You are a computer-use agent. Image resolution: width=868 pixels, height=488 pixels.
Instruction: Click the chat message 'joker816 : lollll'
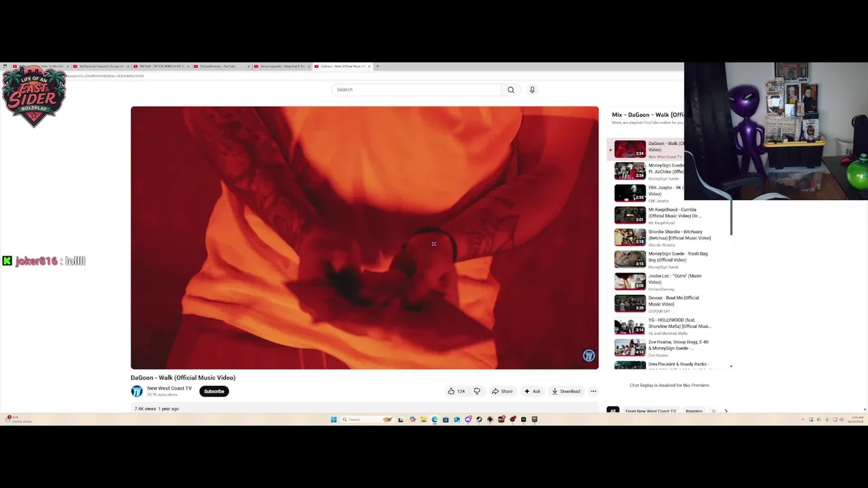[x=44, y=261]
